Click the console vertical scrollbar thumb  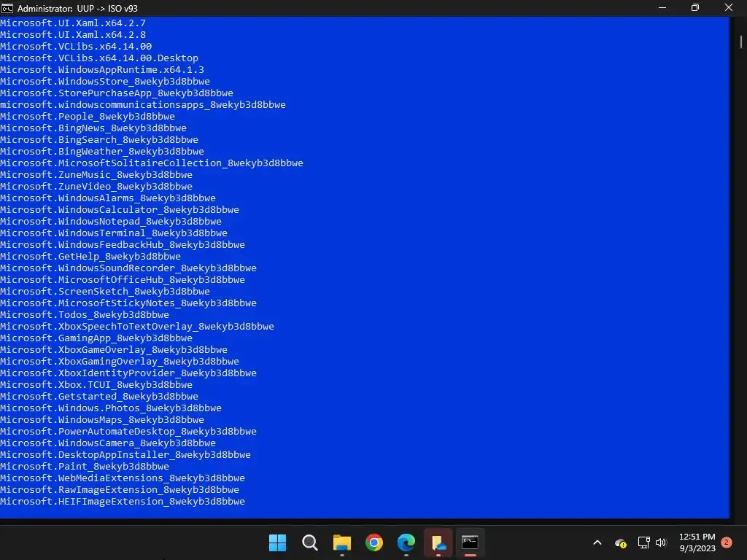click(741, 42)
